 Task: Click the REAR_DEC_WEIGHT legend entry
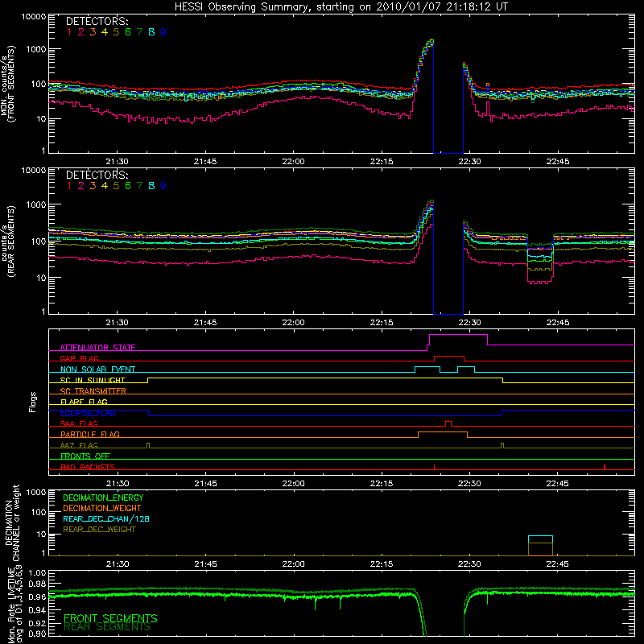point(99,530)
